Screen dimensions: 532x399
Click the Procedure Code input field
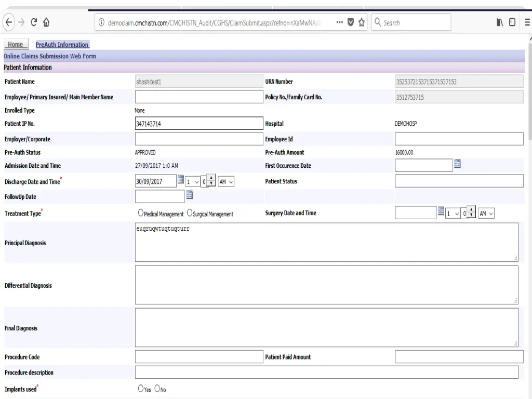point(199,357)
